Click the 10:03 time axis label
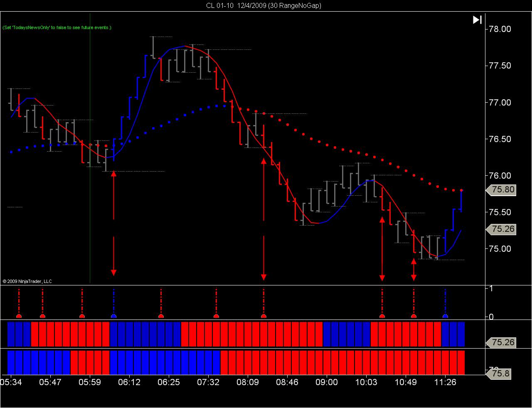Screen dimensions: 532x408 pos(366,382)
